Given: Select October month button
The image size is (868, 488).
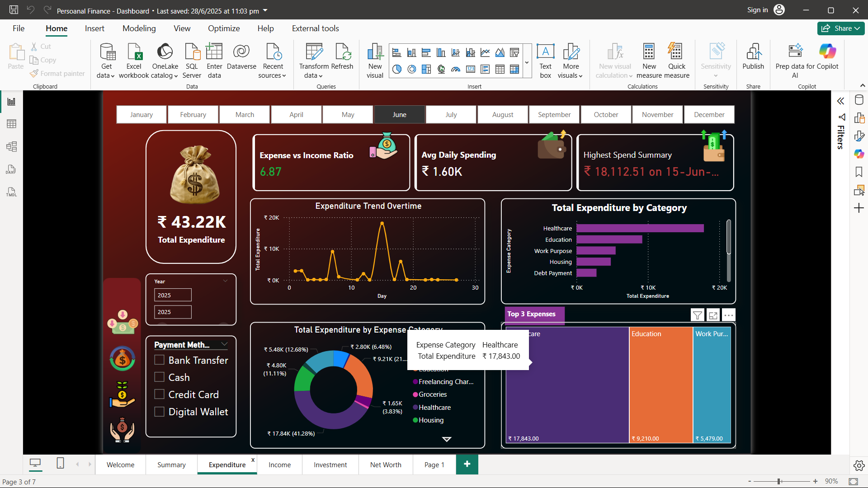Looking at the screenshot, I should tap(606, 114).
